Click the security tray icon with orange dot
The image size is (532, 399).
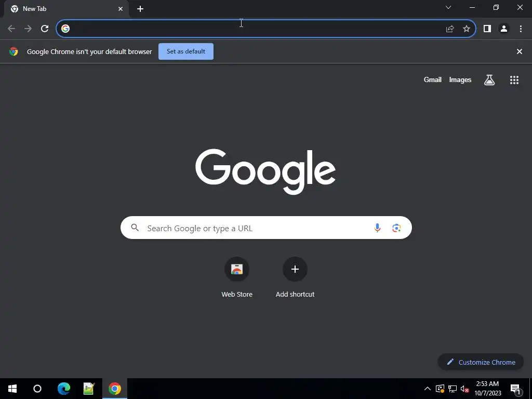coord(440,389)
